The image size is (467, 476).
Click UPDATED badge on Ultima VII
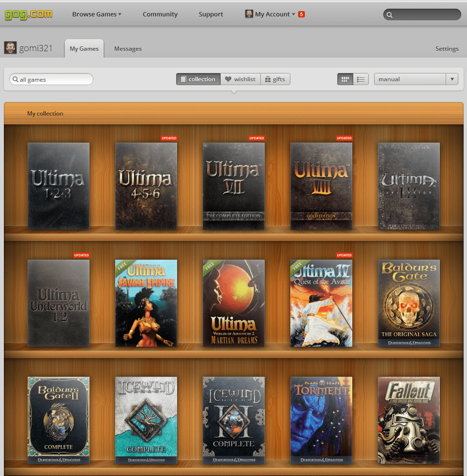[x=256, y=138]
